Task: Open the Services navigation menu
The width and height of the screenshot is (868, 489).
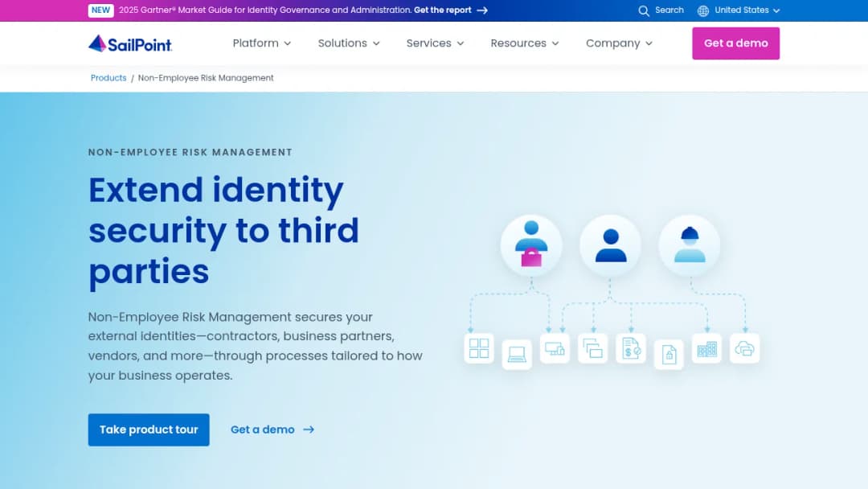Action: click(435, 43)
